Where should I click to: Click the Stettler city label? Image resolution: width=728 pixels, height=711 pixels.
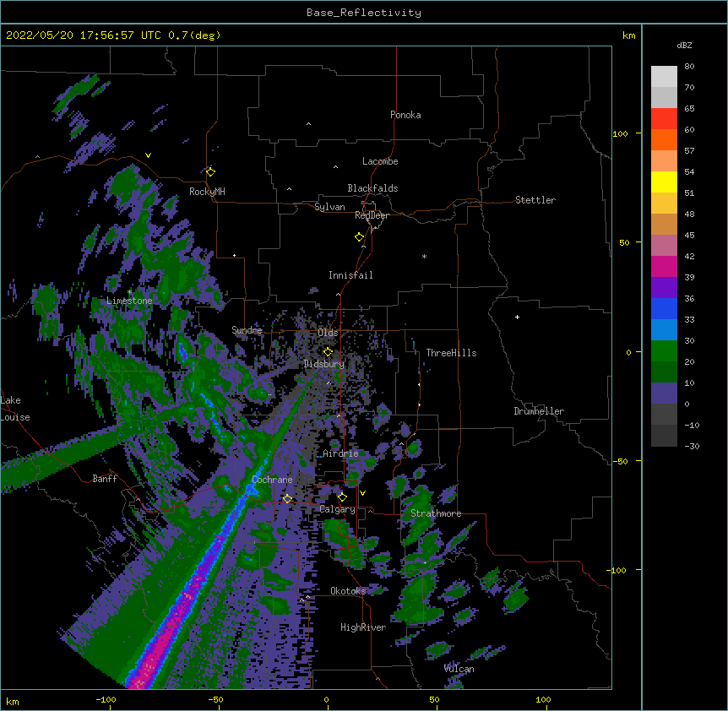[535, 200]
